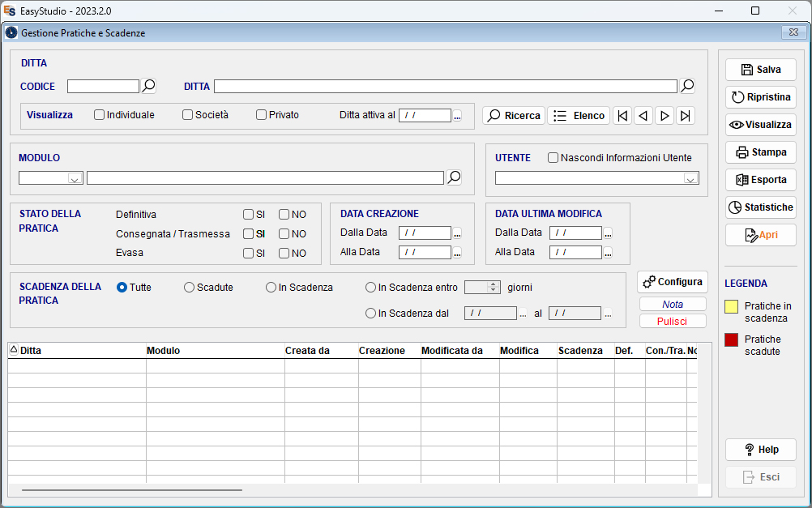Open date picker for Data Creazione Alla Data
Image resolution: width=812 pixels, height=508 pixels.
pos(457,253)
